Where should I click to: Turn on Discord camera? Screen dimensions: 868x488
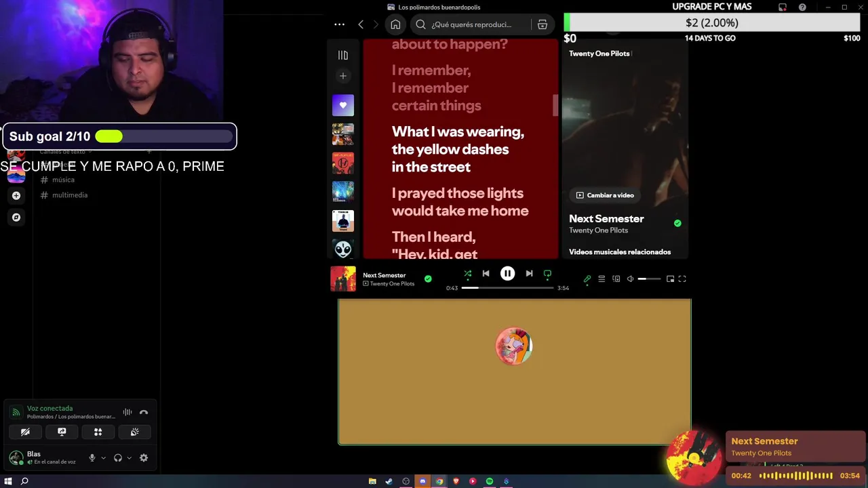click(x=25, y=432)
